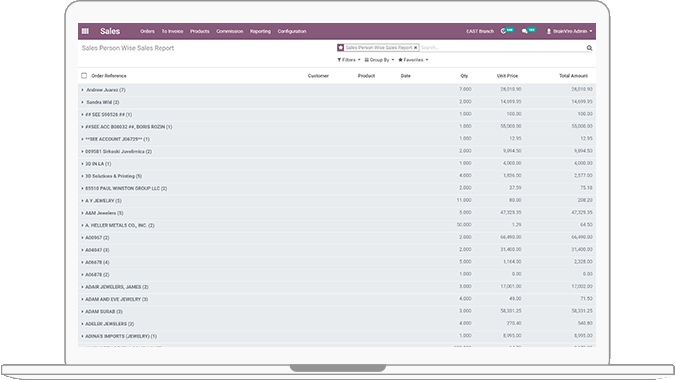Sort by Unit Price column header

[x=507, y=76]
